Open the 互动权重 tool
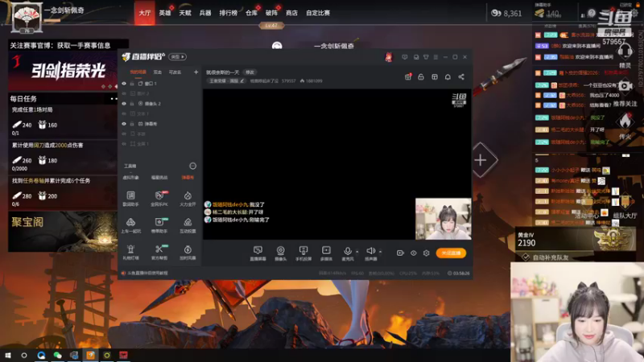644x362 pixels. click(188, 225)
